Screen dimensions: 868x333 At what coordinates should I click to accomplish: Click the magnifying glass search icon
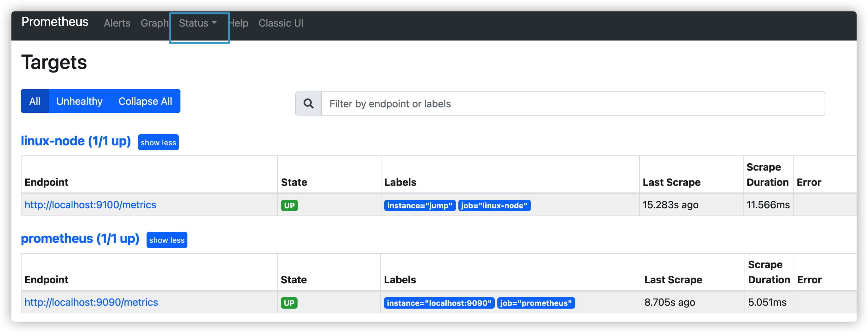click(308, 104)
